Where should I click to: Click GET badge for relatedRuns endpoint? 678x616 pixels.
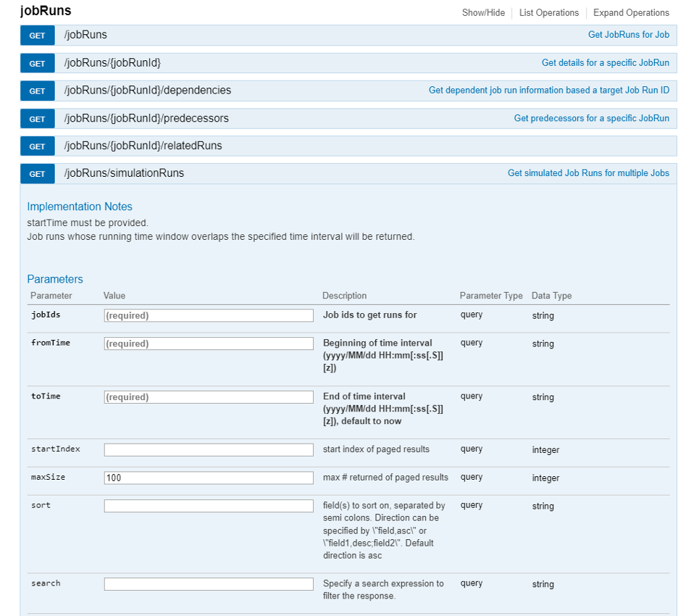[x=37, y=146]
